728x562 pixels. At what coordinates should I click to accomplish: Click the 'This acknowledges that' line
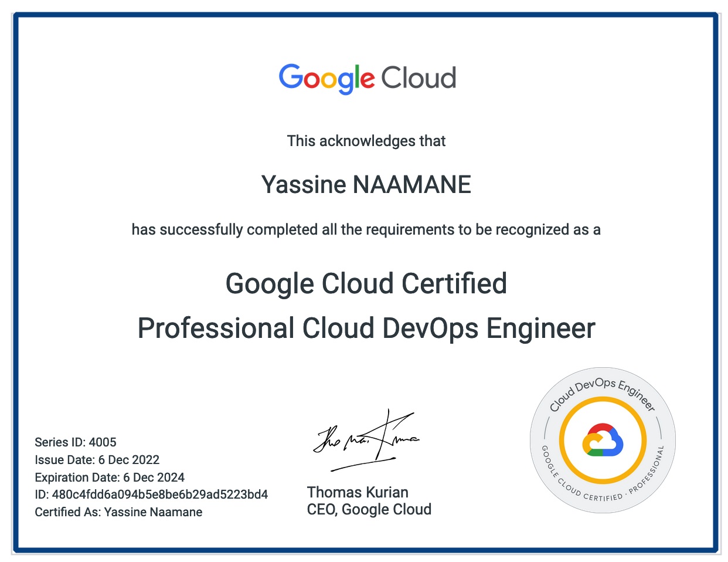click(366, 141)
